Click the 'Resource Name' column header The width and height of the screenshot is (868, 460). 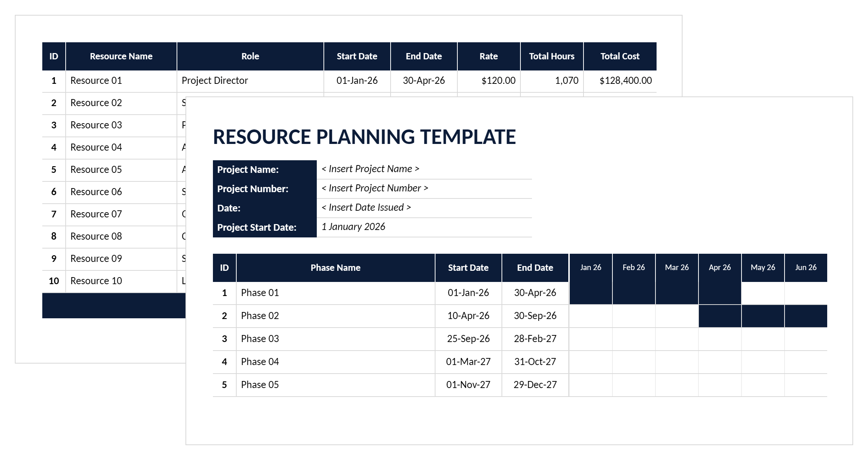coord(121,56)
